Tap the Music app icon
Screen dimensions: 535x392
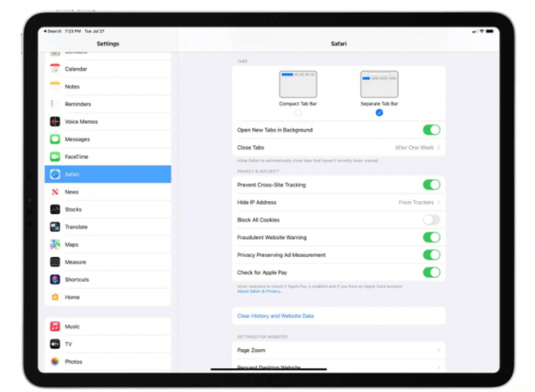pyautogui.click(x=55, y=326)
